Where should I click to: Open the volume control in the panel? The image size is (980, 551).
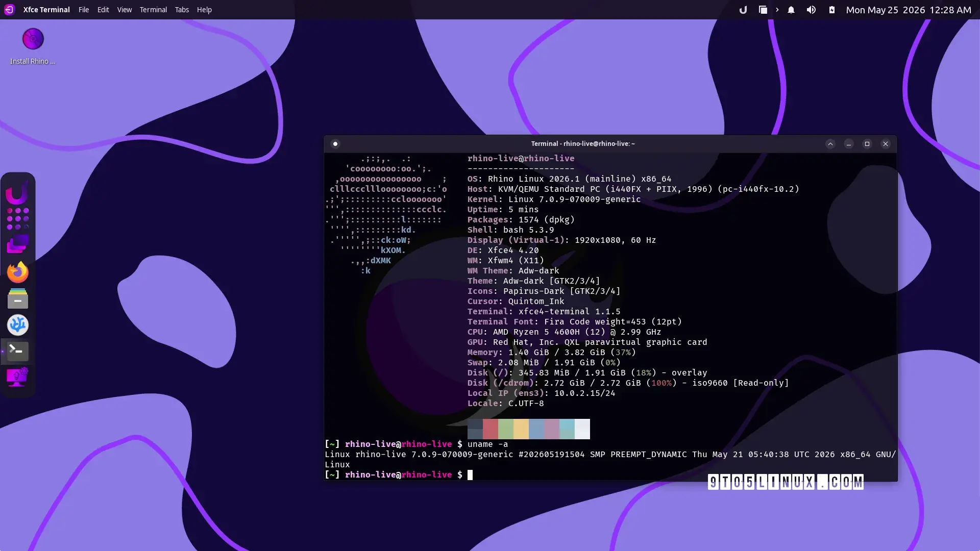(811, 10)
